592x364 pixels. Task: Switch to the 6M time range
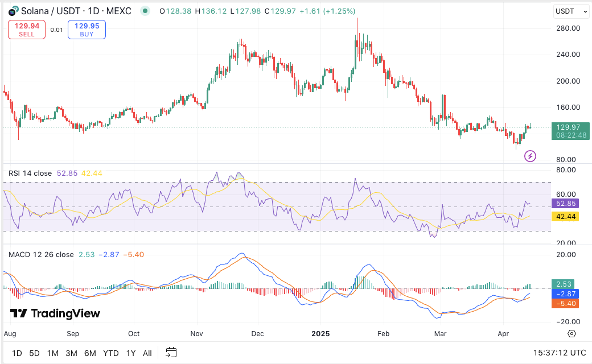click(89, 353)
